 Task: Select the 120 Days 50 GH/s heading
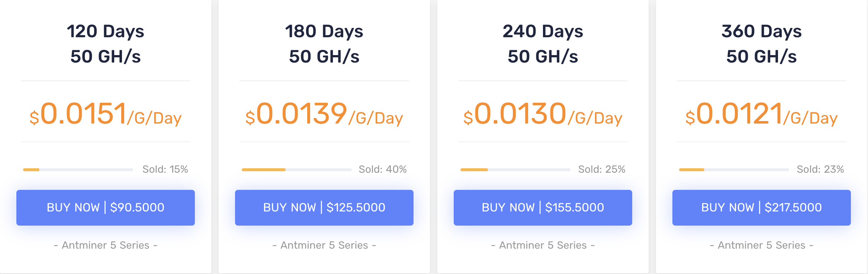[x=106, y=44]
